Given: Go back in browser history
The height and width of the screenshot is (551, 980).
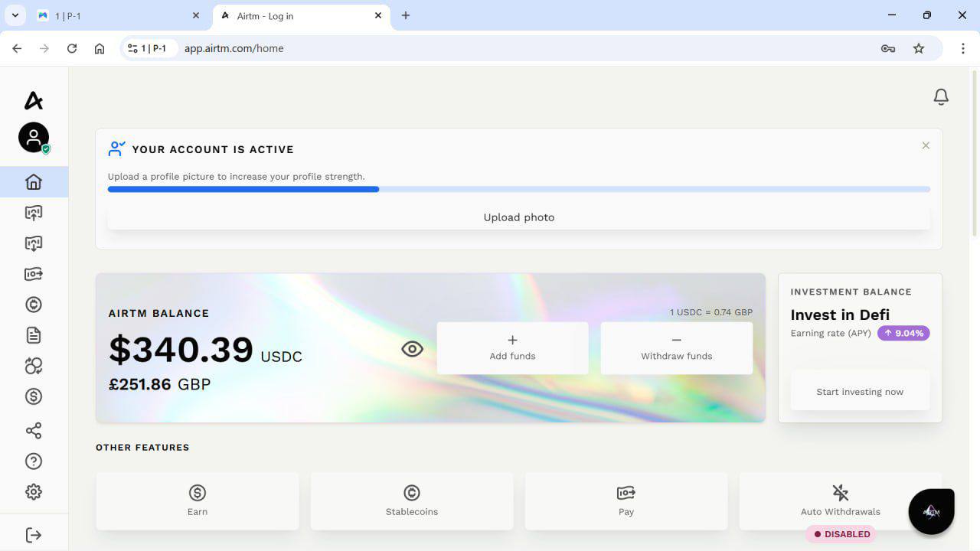Looking at the screenshot, I should [17, 48].
